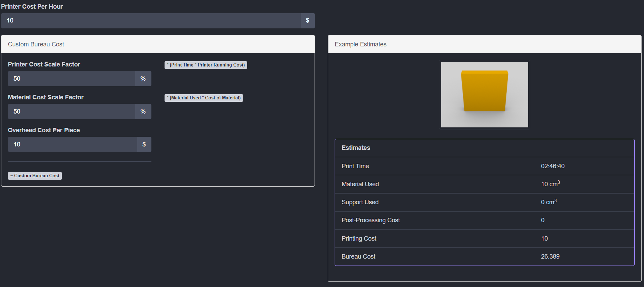
Task: Click the percent symbol for Printer Cost Scale Factor
Action: click(143, 79)
